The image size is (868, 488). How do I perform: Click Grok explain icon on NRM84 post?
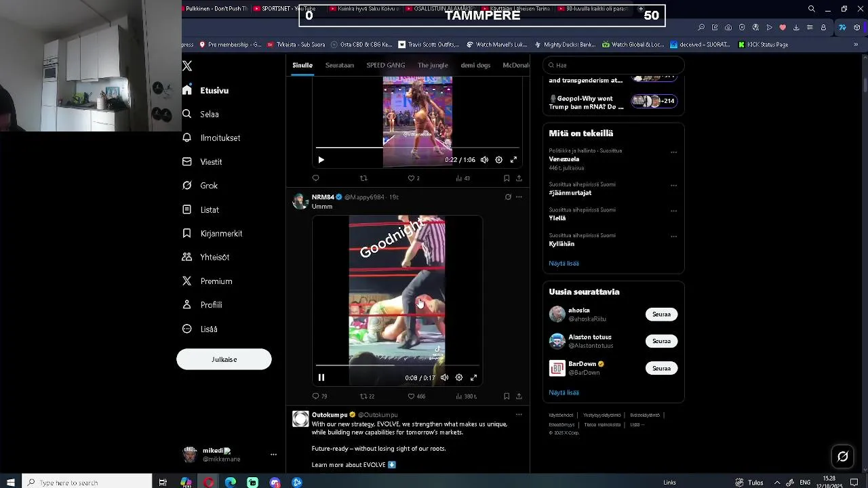[x=508, y=197]
